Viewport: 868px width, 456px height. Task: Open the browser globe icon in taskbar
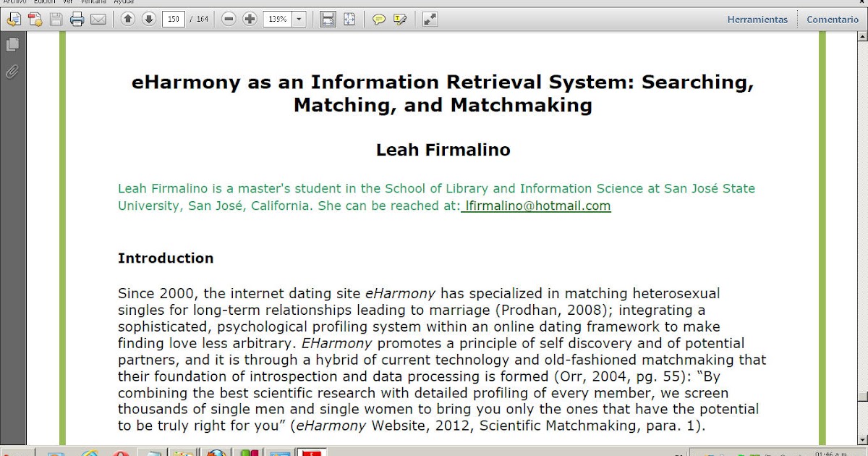[216, 453]
